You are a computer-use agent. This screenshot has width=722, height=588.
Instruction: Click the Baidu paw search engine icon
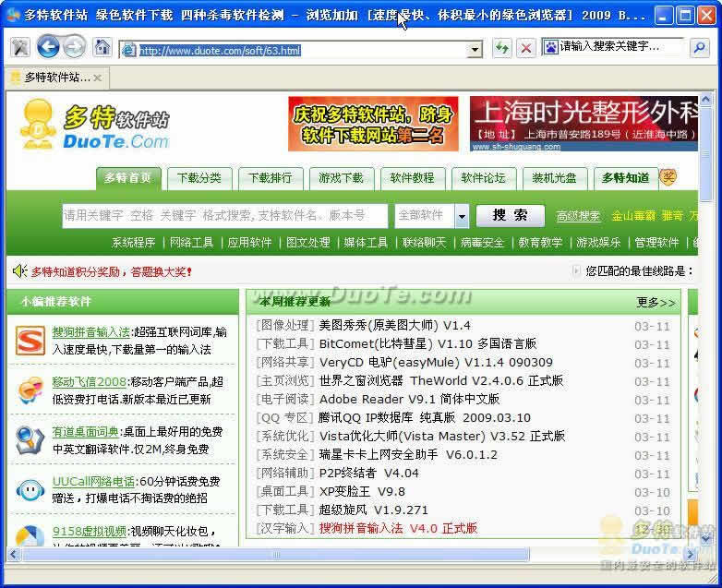550,46
